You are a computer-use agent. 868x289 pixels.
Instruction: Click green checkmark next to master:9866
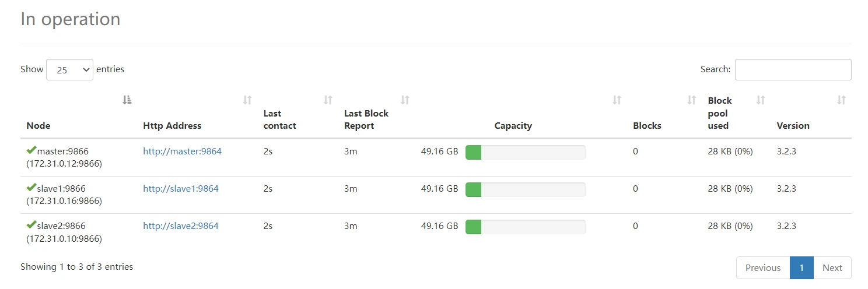point(32,151)
